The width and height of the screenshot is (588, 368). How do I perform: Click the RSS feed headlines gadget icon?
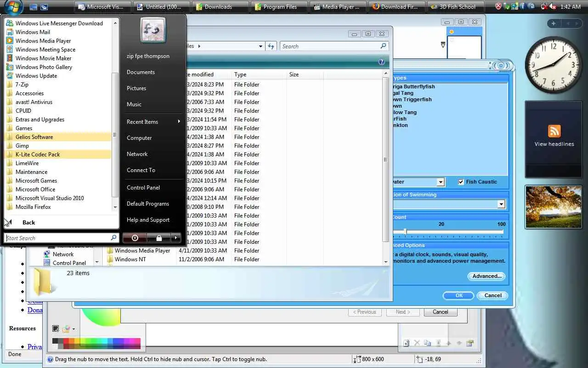pos(554,131)
